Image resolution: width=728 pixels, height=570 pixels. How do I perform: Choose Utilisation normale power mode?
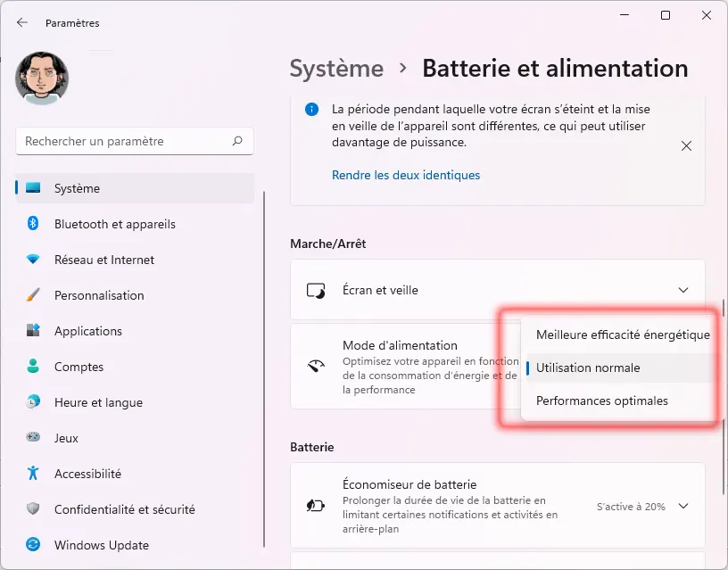coord(588,368)
